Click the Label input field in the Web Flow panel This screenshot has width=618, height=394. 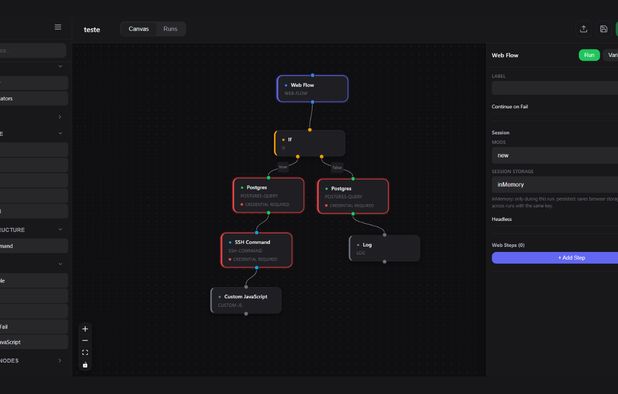click(555, 88)
